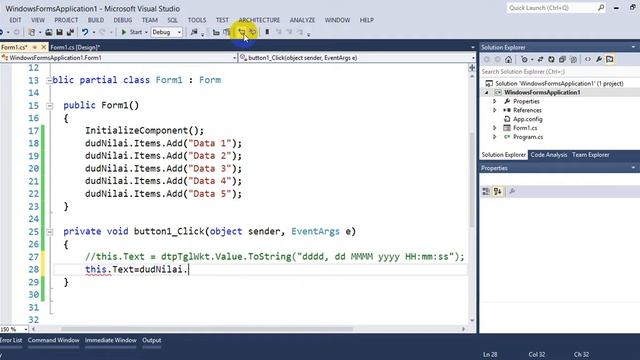Open the TOOLS menu
This screenshot has height=360, width=640.
pos(197,20)
